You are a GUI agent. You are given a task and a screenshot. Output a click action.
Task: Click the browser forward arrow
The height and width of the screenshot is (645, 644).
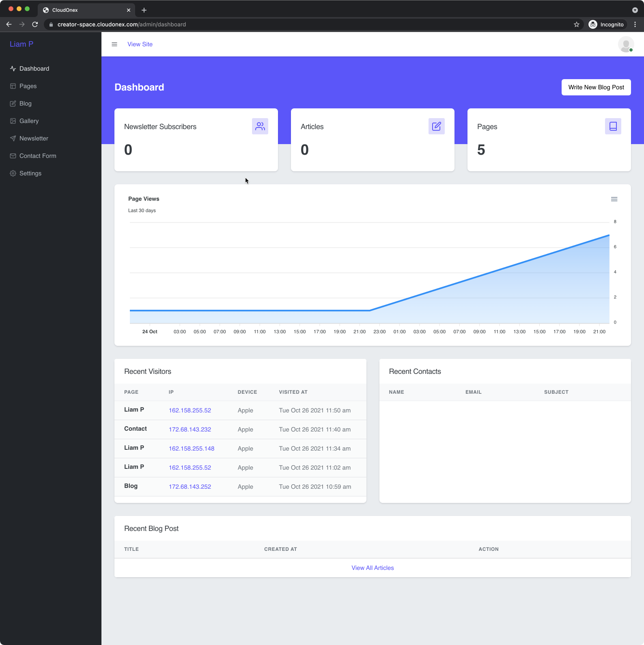(22, 24)
